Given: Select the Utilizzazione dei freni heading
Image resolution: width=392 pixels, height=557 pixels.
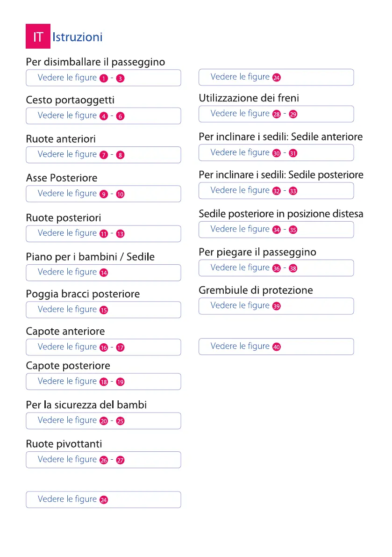Looking at the screenshot, I should click(249, 98).
